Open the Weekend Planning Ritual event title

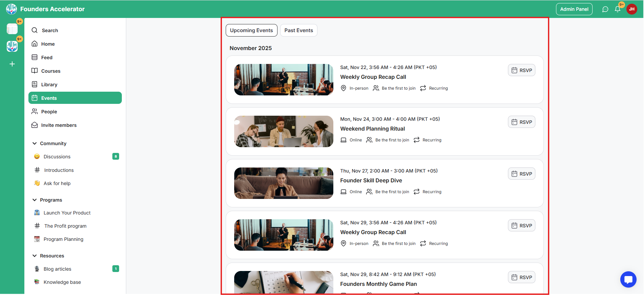372,129
